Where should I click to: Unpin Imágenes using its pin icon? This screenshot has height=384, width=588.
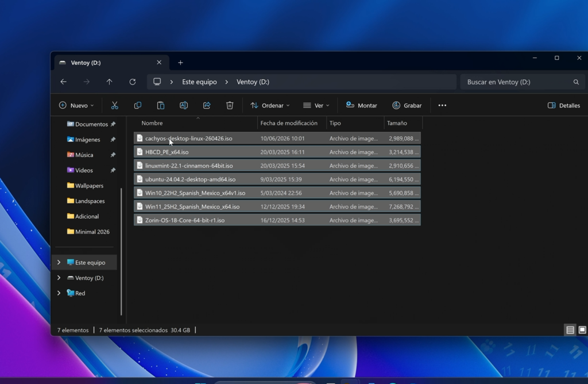(113, 140)
